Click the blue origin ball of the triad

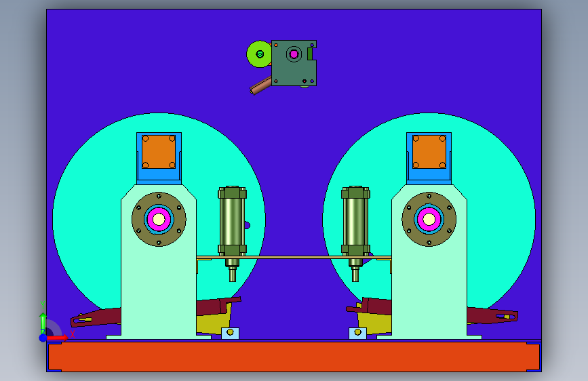[43, 338]
